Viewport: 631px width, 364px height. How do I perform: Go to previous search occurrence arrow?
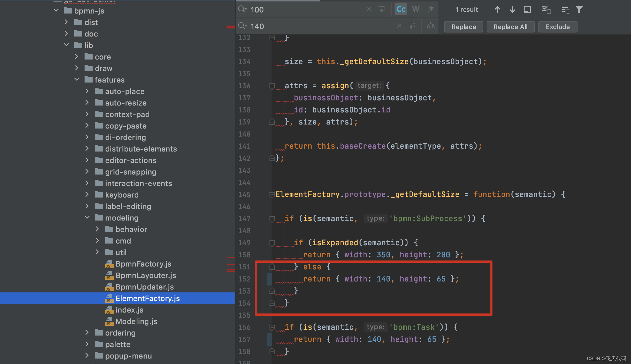pyautogui.click(x=497, y=10)
